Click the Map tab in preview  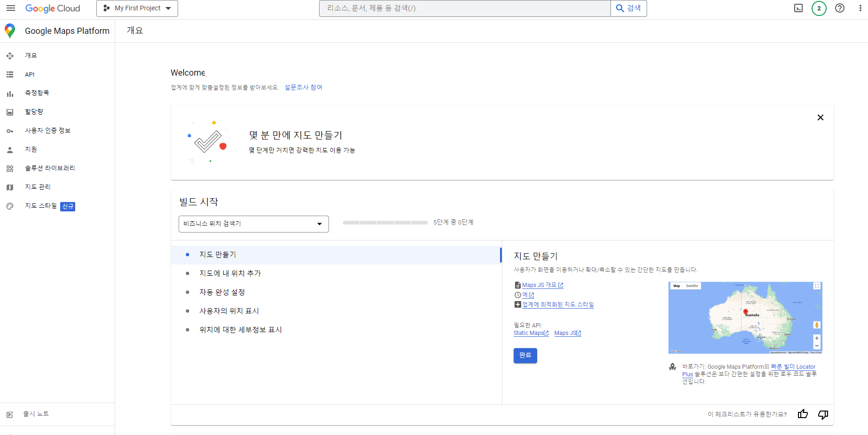(676, 286)
